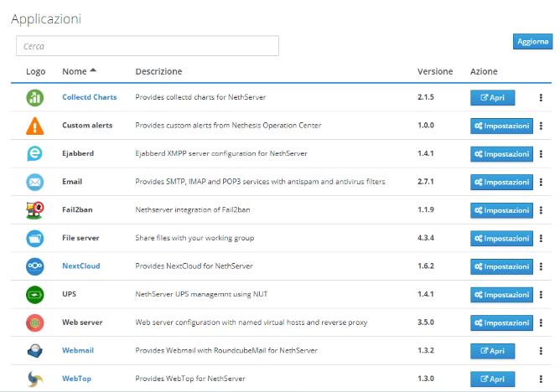Open Impostazioni for Custom alerts

(x=501, y=126)
